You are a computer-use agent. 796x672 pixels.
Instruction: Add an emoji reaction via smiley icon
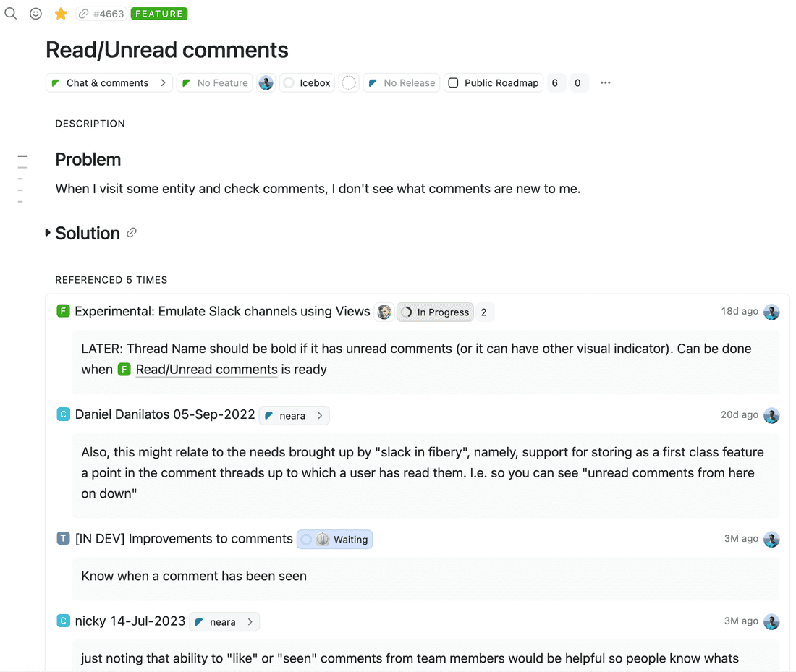35,13
